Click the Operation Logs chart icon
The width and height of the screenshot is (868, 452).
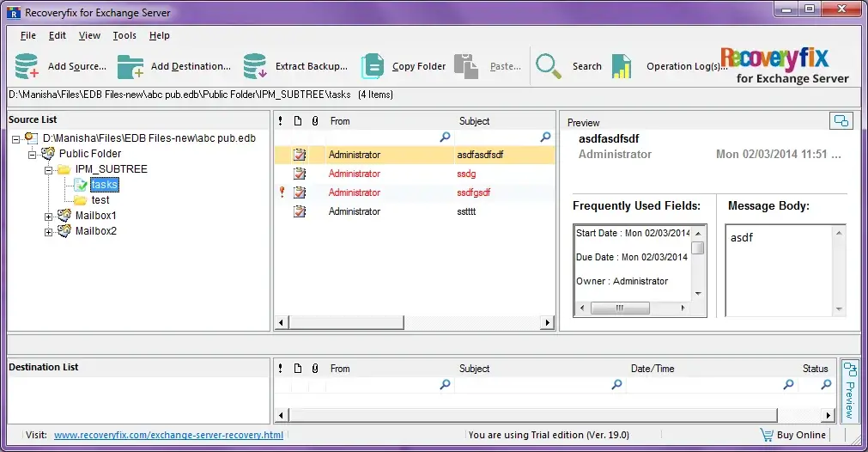(622, 66)
